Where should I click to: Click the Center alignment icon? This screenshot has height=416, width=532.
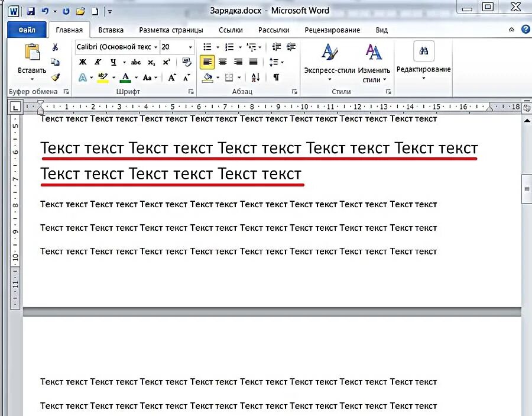click(223, 62)
